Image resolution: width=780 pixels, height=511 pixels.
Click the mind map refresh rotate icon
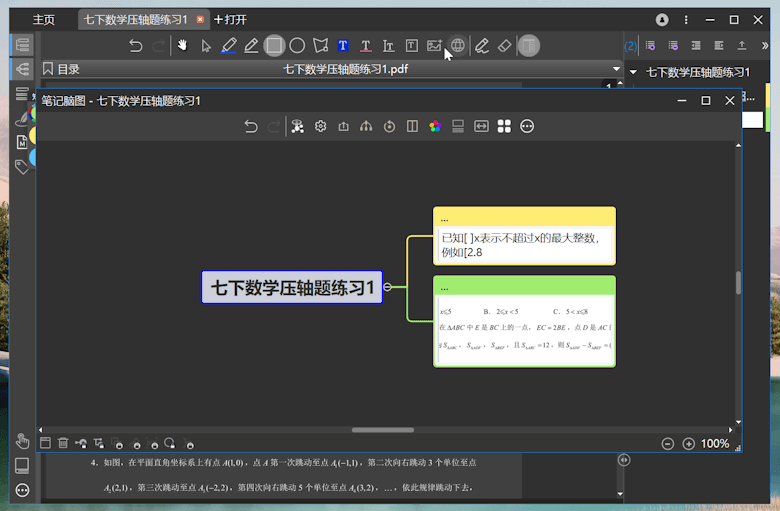point(389,126)
